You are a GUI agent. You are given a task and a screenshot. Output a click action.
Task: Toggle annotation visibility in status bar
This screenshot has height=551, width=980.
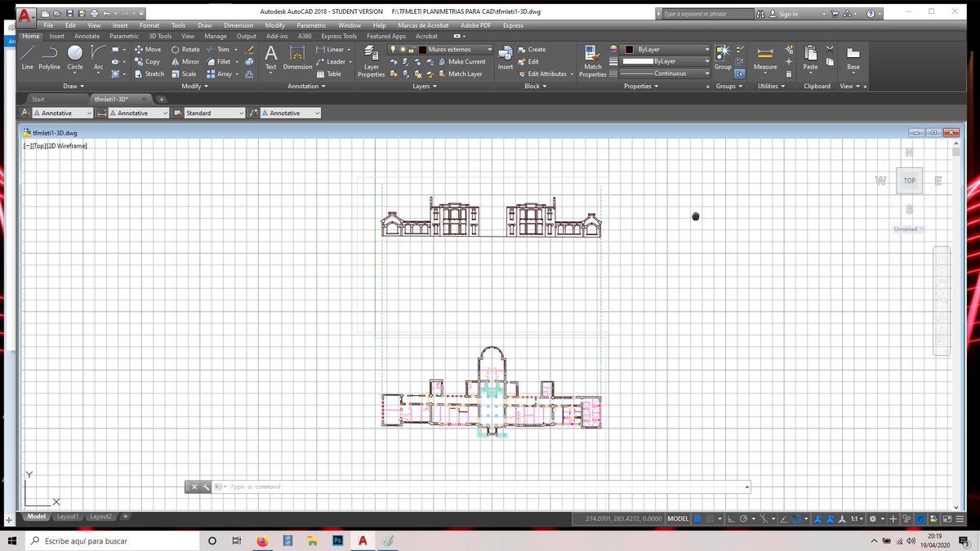(x=817, y=518)
